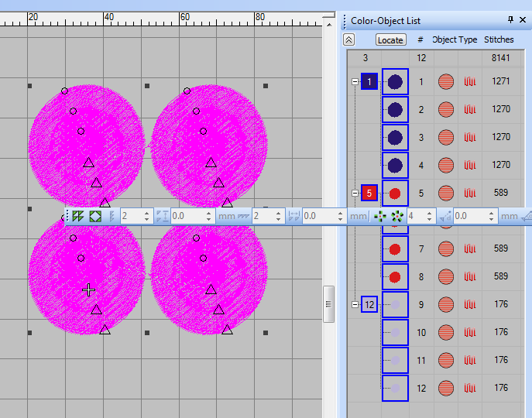
Task: Click stitch type icon for object 12
Action: point(470,388)
